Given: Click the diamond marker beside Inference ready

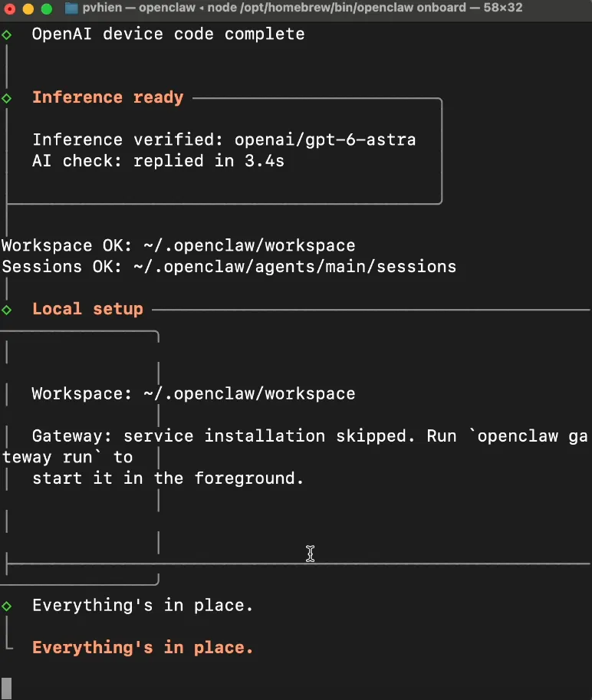Looking at the screenshot, I should [x=7, y=98].
